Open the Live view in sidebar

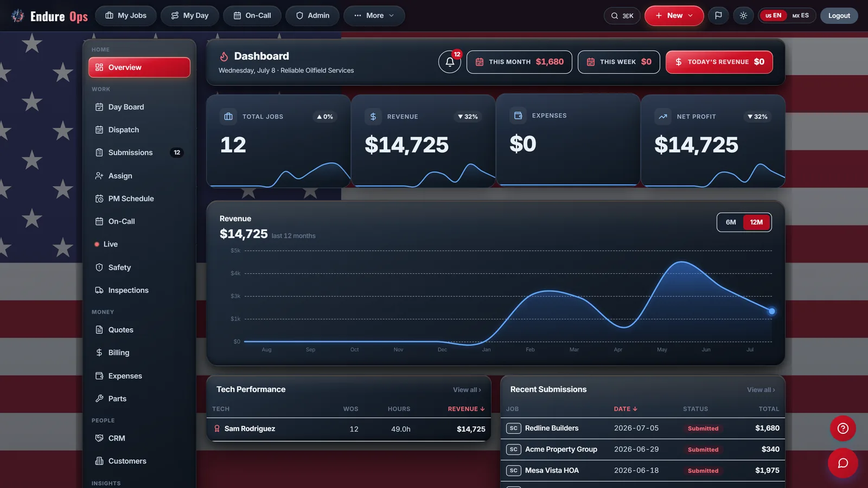coord(139,244)
